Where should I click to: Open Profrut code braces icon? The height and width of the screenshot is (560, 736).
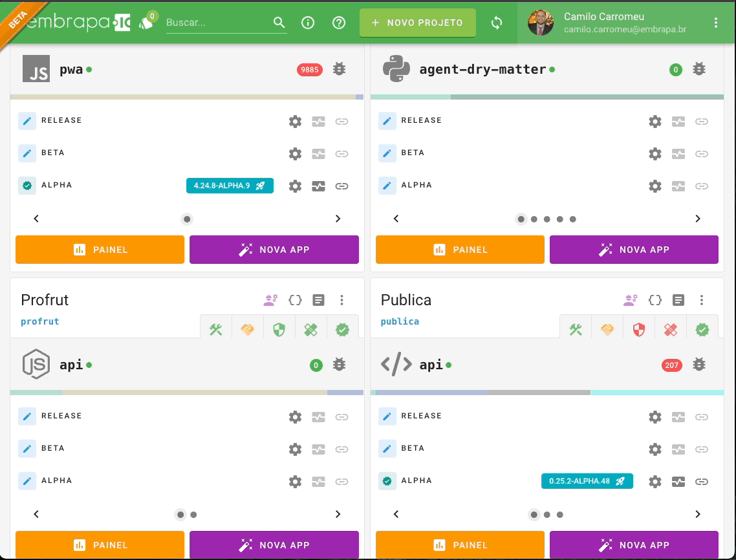click(x=295, y=300)
